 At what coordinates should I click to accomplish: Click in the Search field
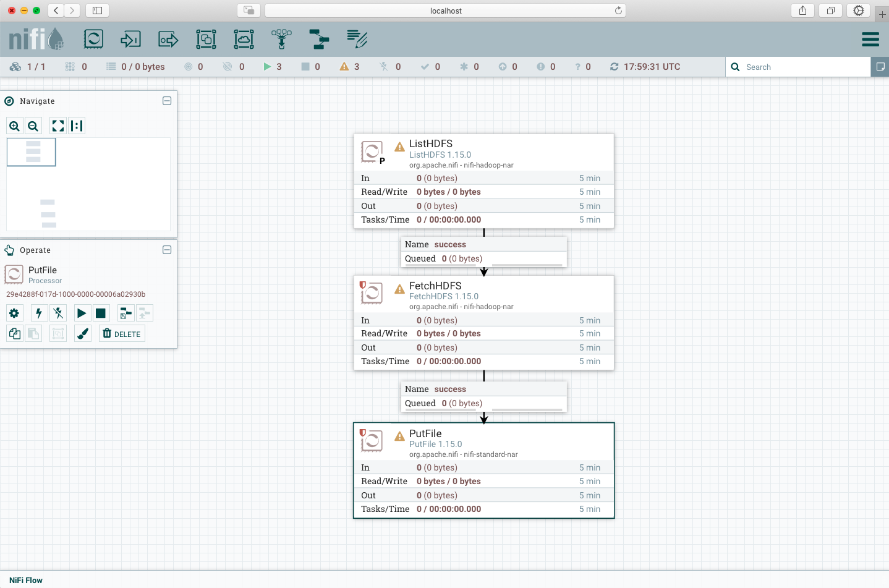click(x=798, y=67)
